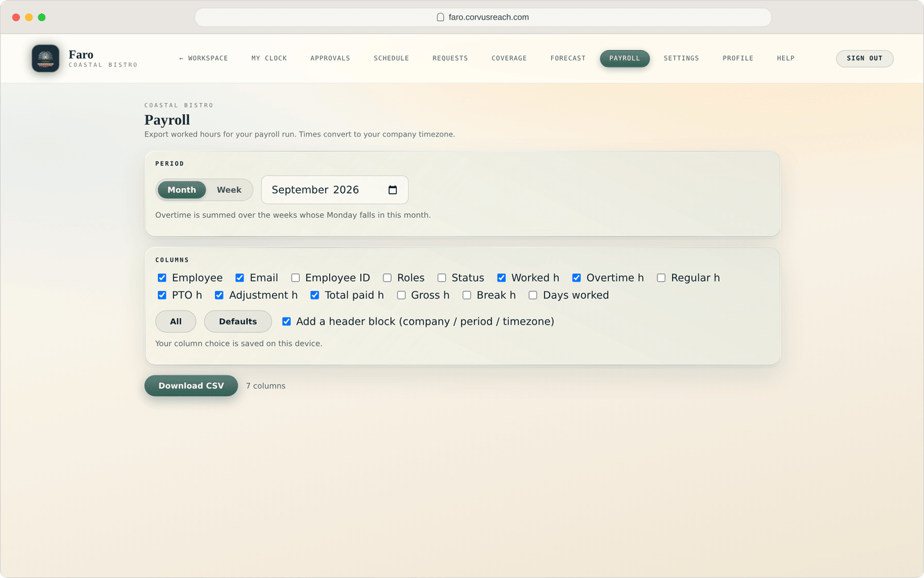Click the lock icon in address bar
924x578 pixels.
click(440, 17)
